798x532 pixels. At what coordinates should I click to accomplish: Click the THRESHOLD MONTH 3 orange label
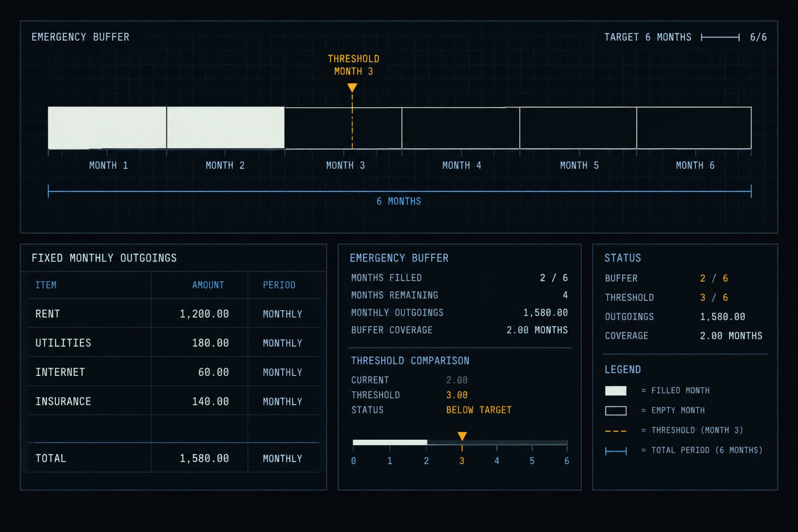coord(354,65)
